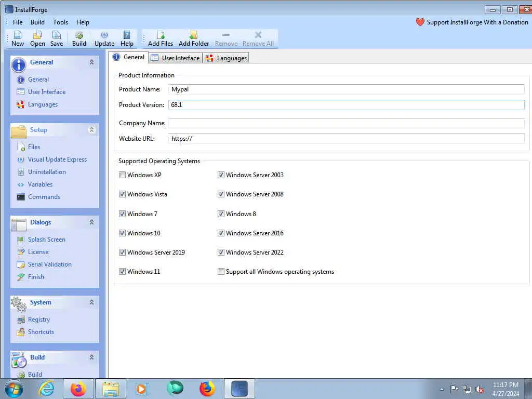
Task: Click the Product Version input field
Action: click(x=347, y=105)
